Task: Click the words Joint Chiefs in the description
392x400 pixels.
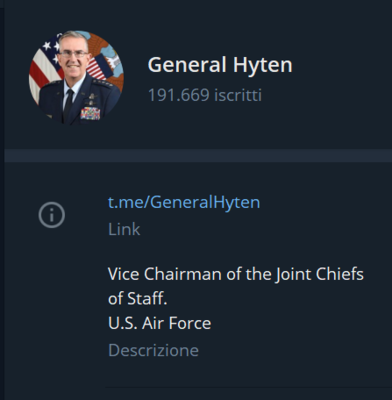Action: [x=320, y=274]
